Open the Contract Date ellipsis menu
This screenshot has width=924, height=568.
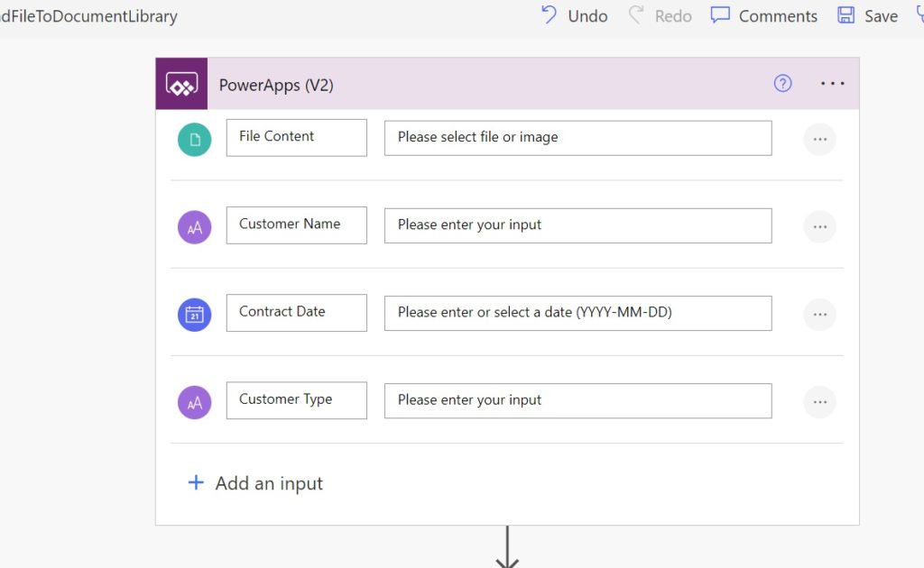point(819,314)
